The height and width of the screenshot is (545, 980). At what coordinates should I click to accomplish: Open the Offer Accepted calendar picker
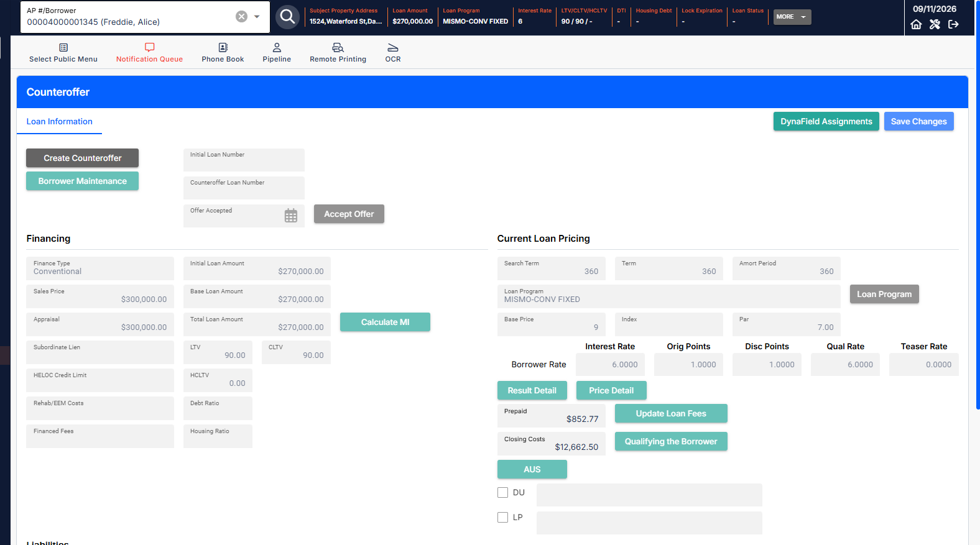(290, 216)
